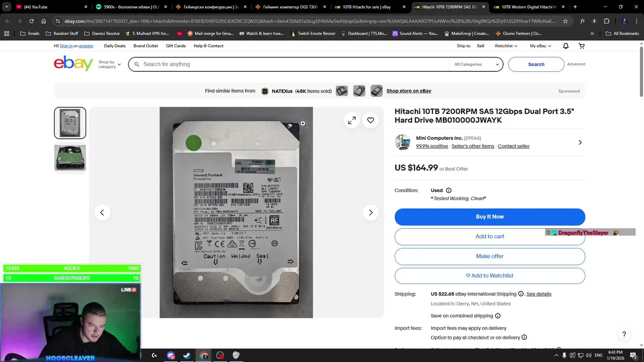Open Shop store on eBay link

tap(409, 91)
